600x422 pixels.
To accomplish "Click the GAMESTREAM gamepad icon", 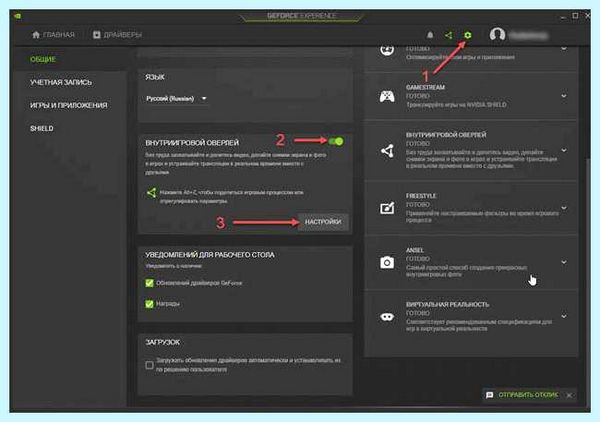I will point(387,96).
